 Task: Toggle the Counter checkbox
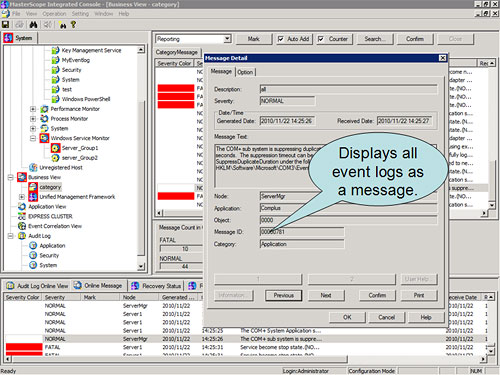click(321, 39)
